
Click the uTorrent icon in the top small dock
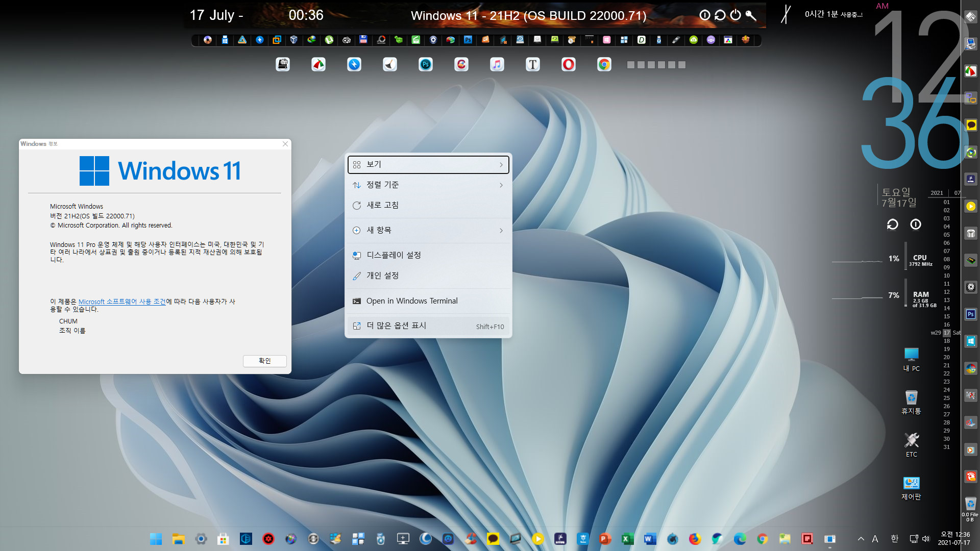click(329, 40)
